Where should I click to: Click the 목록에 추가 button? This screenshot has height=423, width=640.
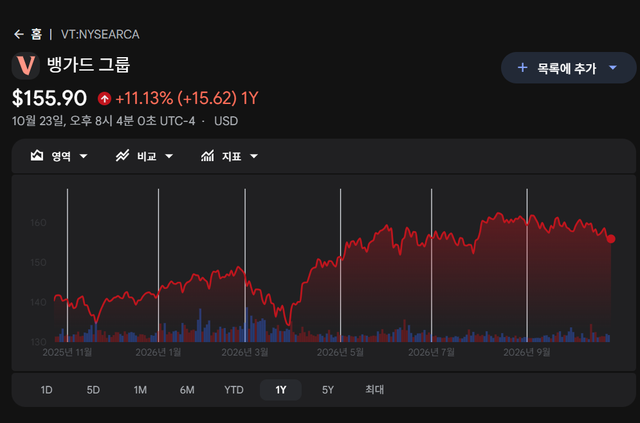tap(568, 68)
